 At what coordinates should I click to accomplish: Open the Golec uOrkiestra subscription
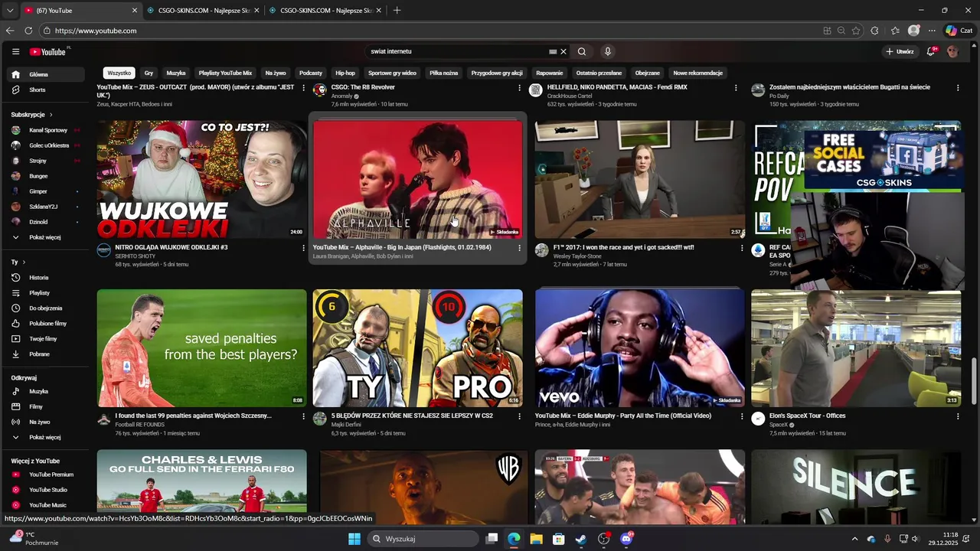[x=47, y=145]
